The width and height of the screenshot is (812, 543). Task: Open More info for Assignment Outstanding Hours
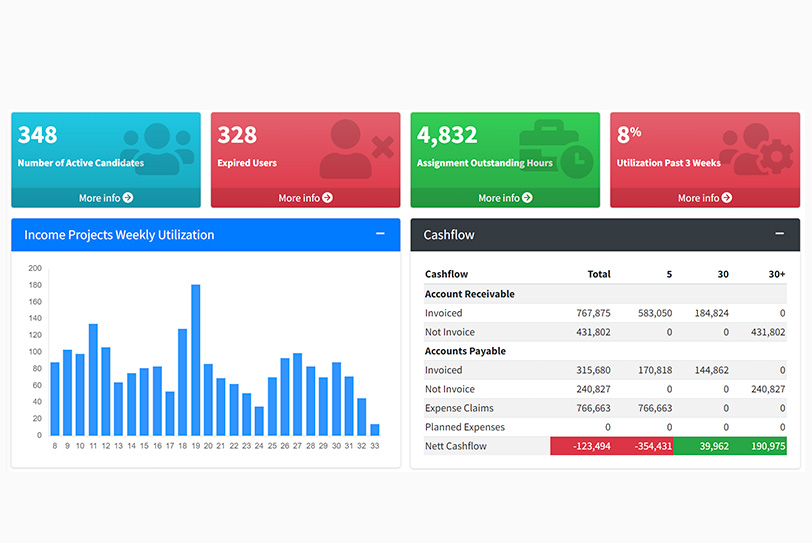505,198
